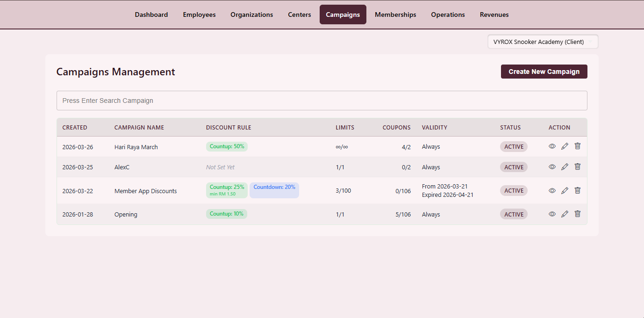The image size is (644, 318).
Task: Click the Campaigns Management heading
Action: [x=116, y=72]
